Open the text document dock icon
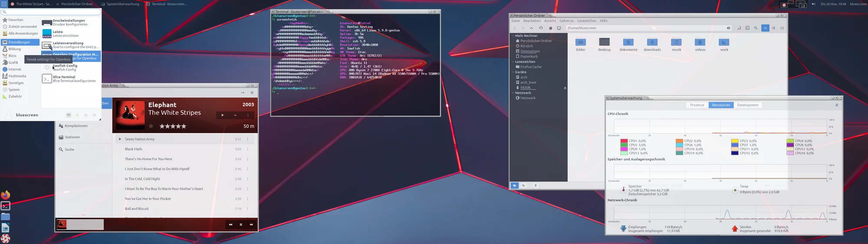 point(5,228)
